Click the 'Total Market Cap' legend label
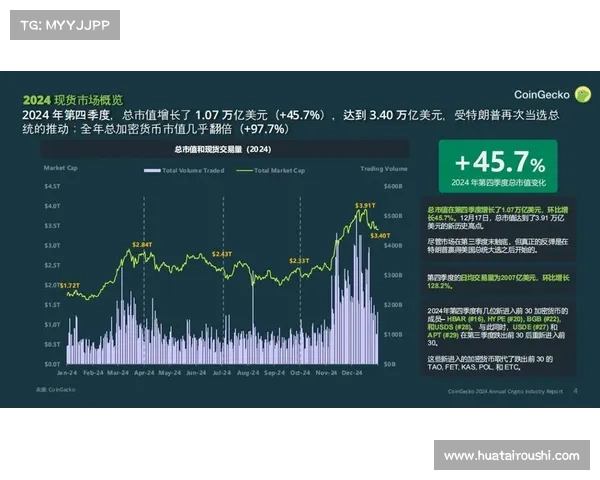The width and height of the screenshot is (600, 480). (280, 170)
